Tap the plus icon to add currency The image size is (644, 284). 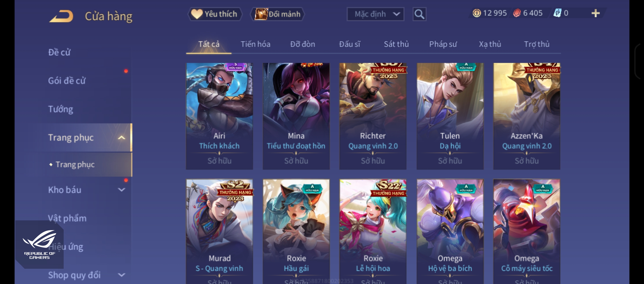click(x=596, y=13)
